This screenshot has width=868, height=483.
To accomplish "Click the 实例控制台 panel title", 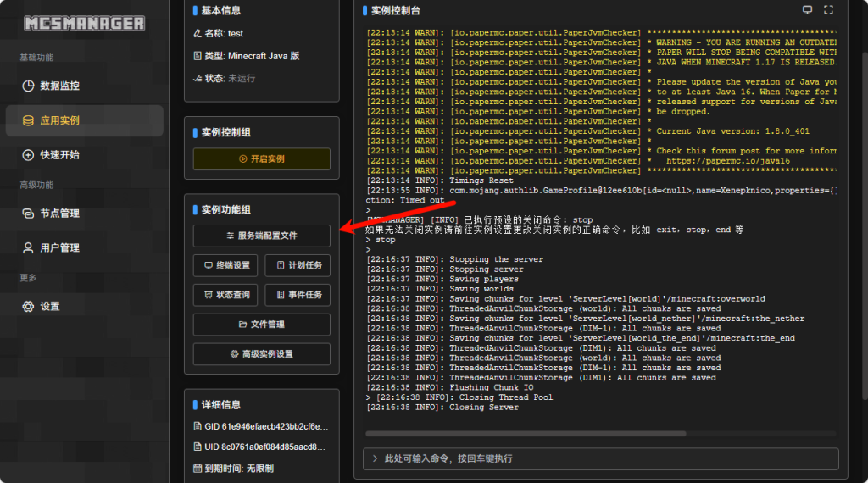I will (x=395, y=10).
